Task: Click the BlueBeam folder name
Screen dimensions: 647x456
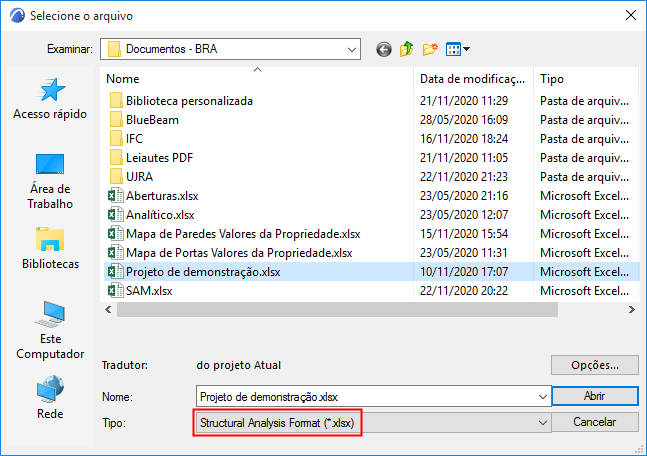Action: tap(152, 120)
